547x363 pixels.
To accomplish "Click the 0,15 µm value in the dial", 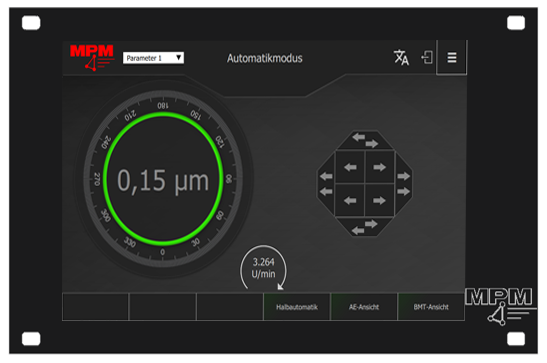I will click(x=163, y=181).
